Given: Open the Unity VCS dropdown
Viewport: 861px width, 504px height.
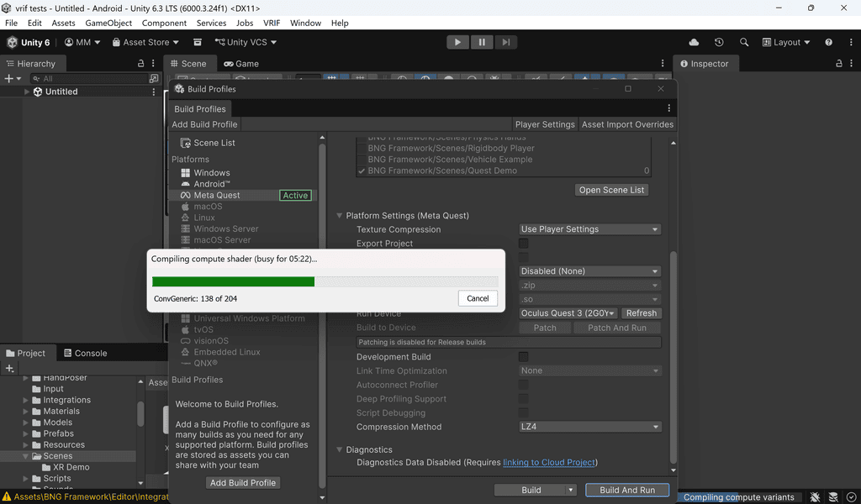Looking at the screenshot, I should point(246,42).
